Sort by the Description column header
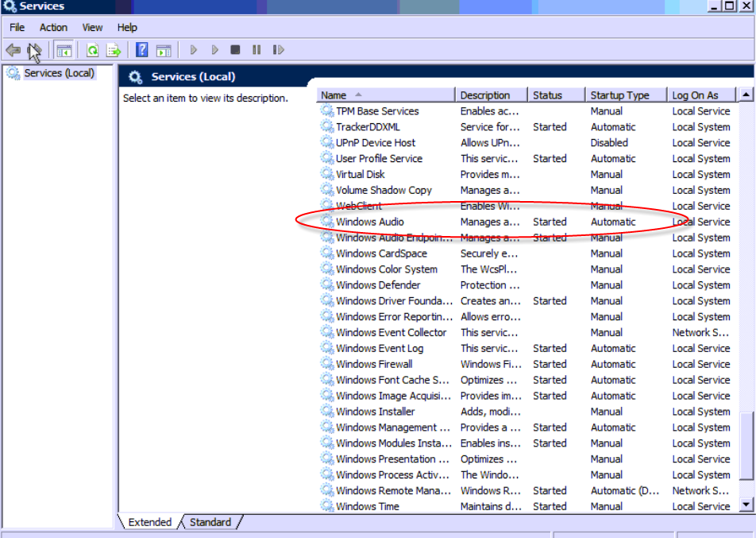This screenshot has width=756, height=538. pos(492,95)
